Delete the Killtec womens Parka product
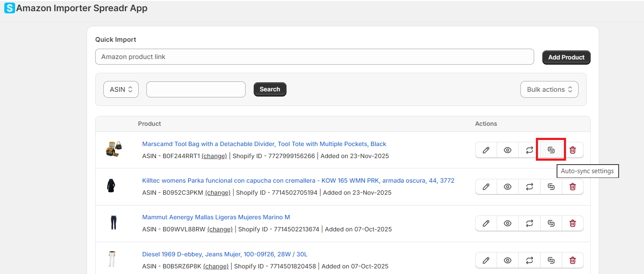This screenshot has width=644, height=274. point(572,187)
